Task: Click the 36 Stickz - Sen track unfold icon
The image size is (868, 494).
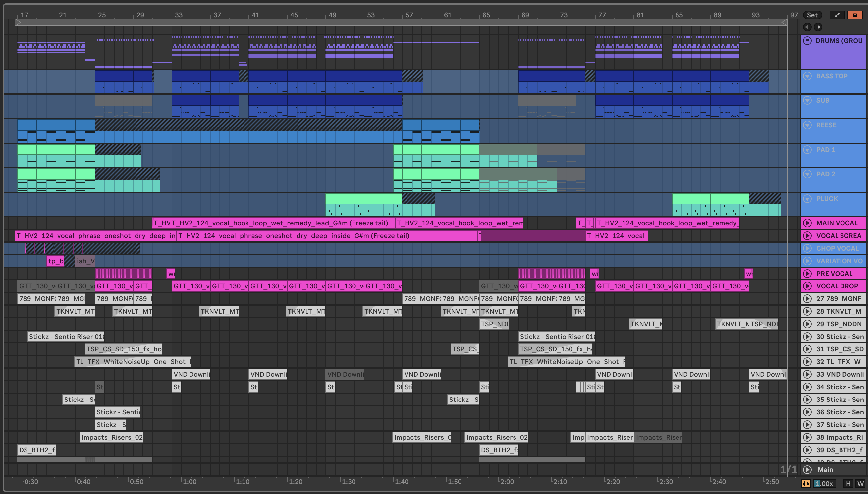Action: [808, 412]
